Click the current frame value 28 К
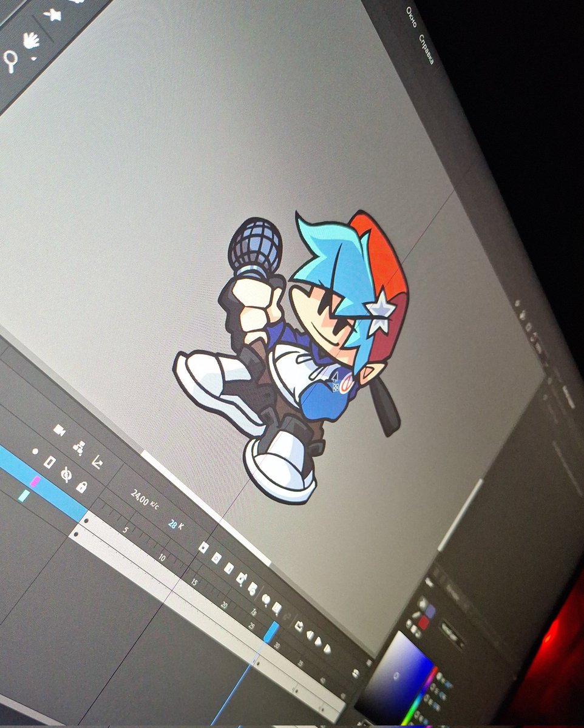 (175, 525)
